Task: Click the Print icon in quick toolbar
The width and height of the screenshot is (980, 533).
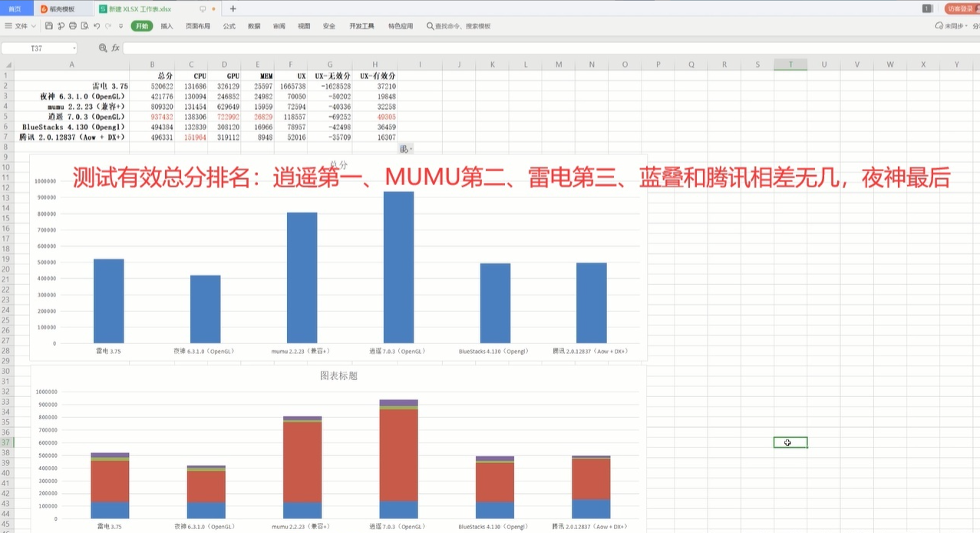Action: click(x=73, y=26)
